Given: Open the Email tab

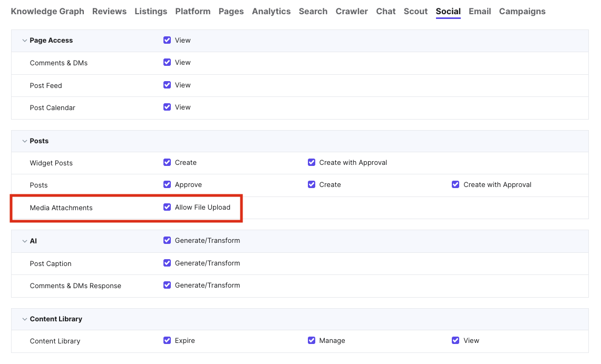Looking at the screenshot, I should pyautogui.click(x=480, y=12).
